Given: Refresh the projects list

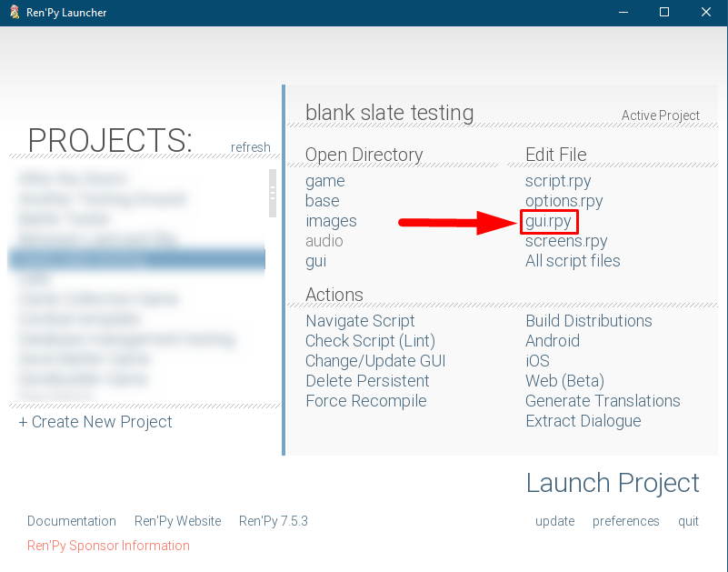Looking at the screenshot, I should (250, 147).
